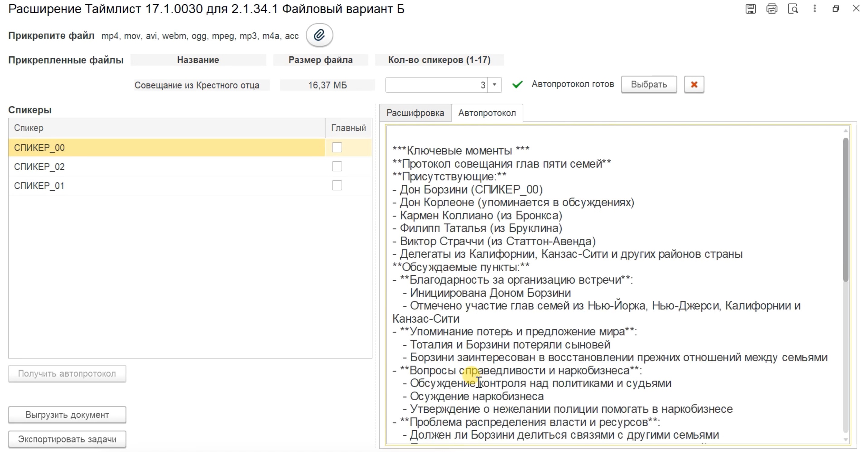
Task: Restore the window with the overlapping squares icon
Action: (835, 8)
